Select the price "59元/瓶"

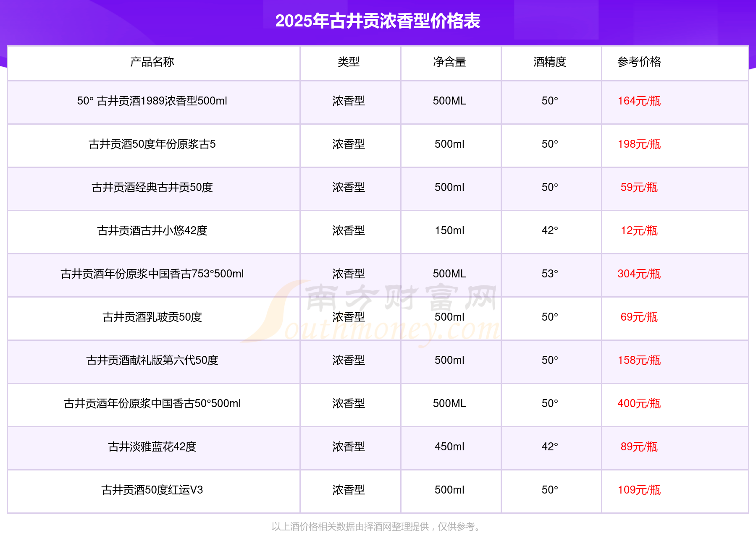(639, 188)
